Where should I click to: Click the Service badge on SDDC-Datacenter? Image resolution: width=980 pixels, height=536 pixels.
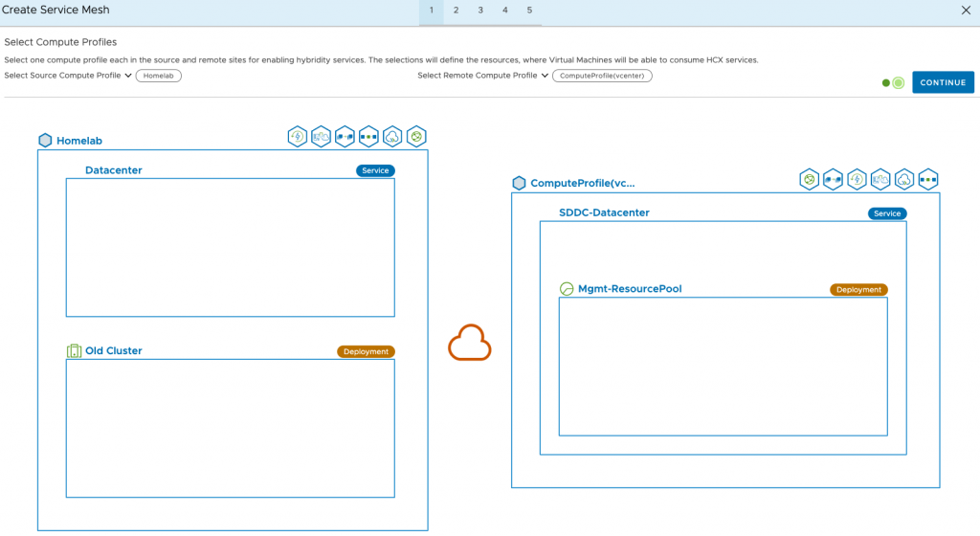(887, 213)
